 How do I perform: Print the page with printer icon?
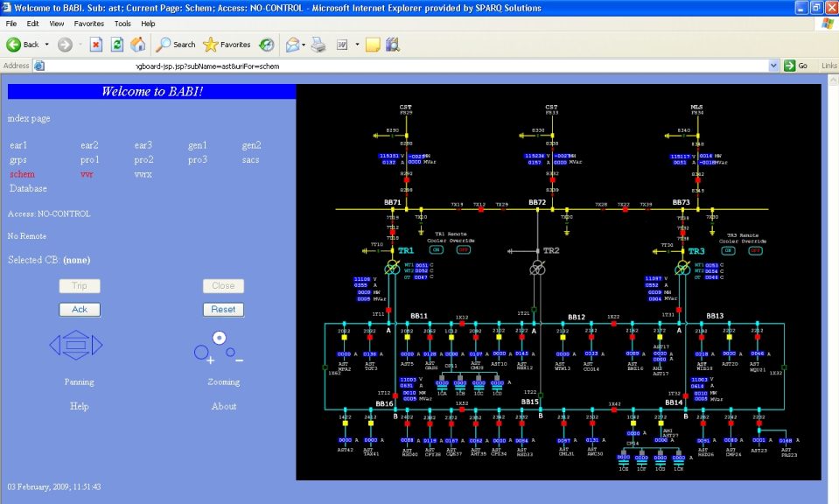tap(318, 45)
